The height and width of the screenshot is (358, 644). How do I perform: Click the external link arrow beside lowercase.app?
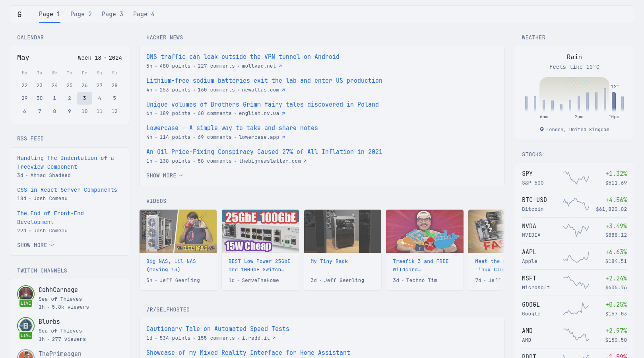(283, 137)
